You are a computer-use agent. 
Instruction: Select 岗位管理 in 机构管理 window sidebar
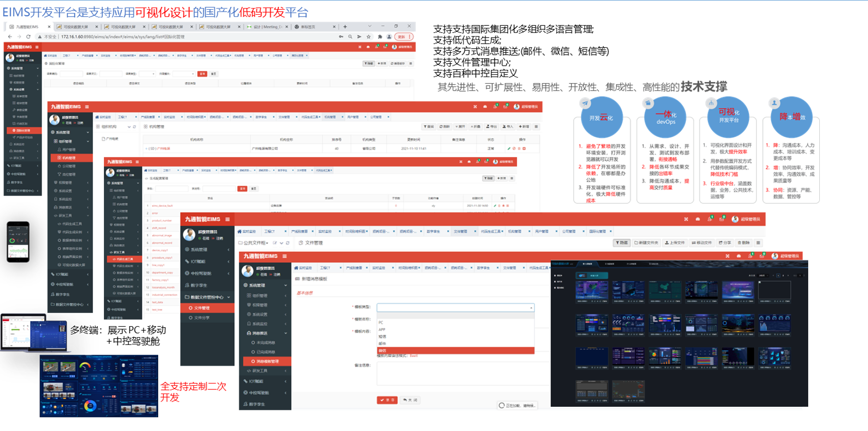click(x=69, y=174)
